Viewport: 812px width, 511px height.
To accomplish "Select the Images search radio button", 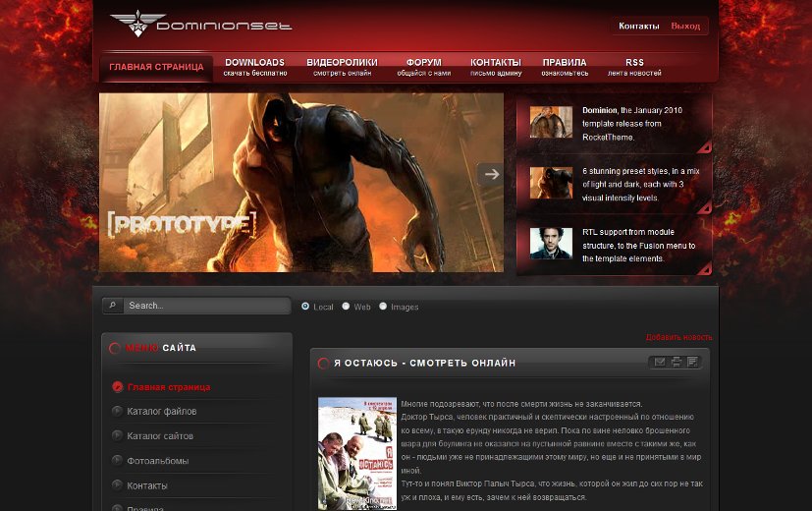I will 383,307.
